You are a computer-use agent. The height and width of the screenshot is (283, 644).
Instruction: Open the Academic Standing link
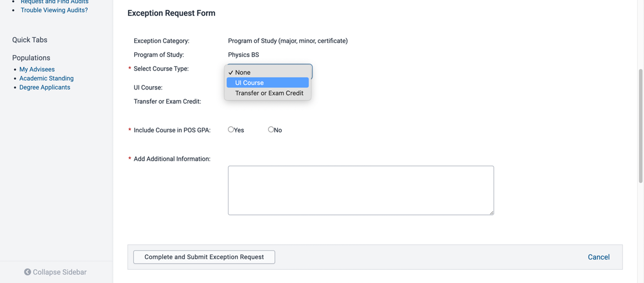pyautogui.click(x=46, y=78)
